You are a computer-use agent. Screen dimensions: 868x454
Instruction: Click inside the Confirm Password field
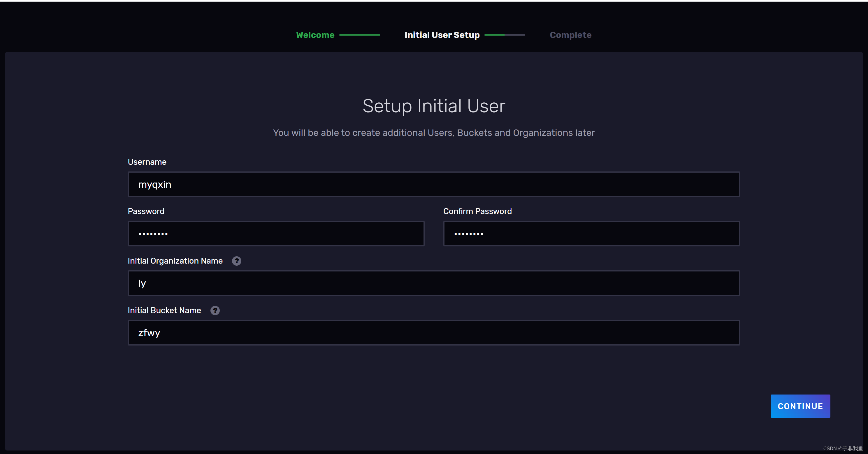[x=591, y=234]
